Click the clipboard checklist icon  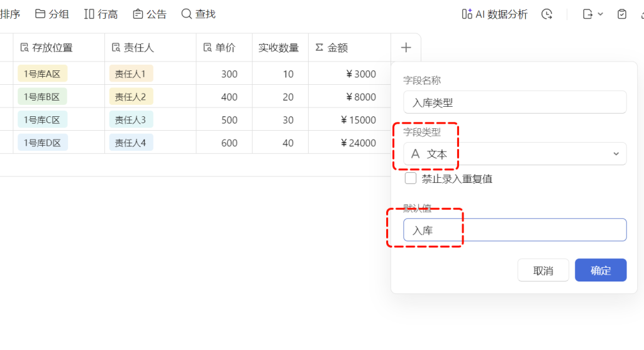coord(622,14)
